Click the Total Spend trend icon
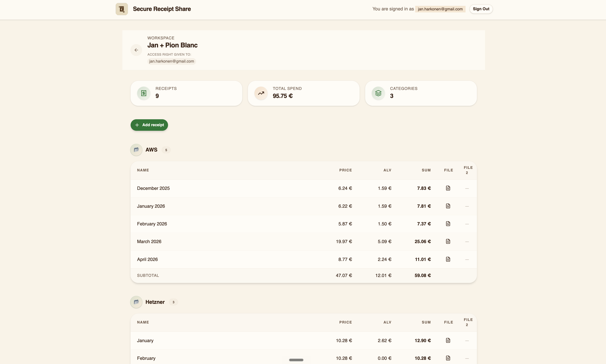The width and height of the screenshot is (606, 364). click(x=261, y=93)
